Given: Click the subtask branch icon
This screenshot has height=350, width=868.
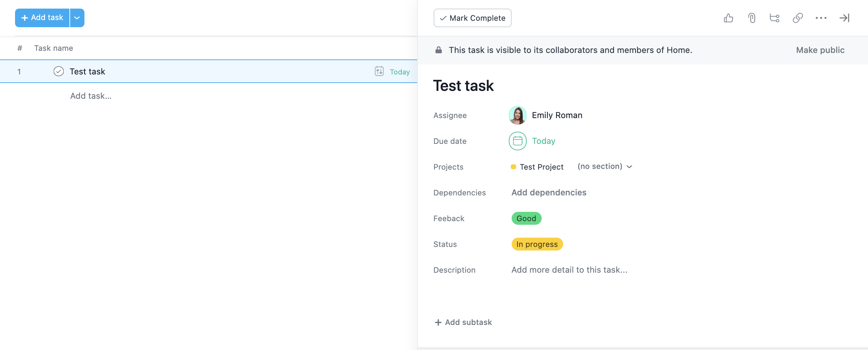Looking at the screenshot, I should tap(775, 18).
